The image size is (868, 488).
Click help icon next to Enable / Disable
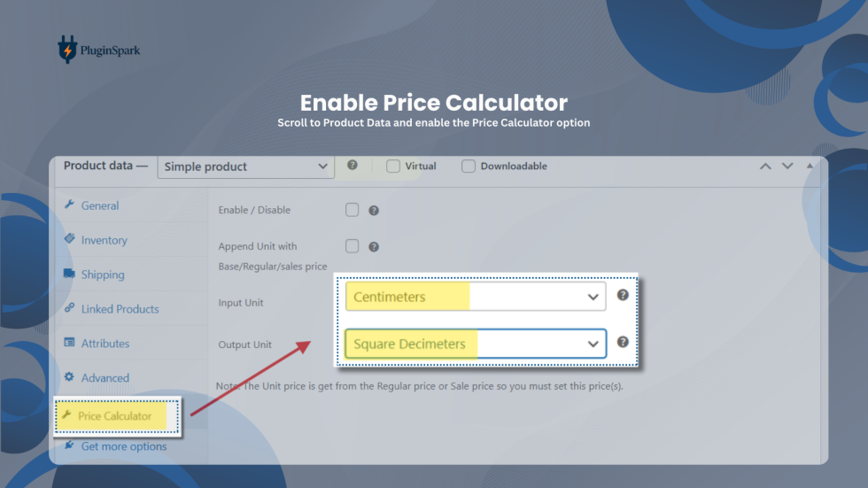pyautogui.click(x=374, y=211)
